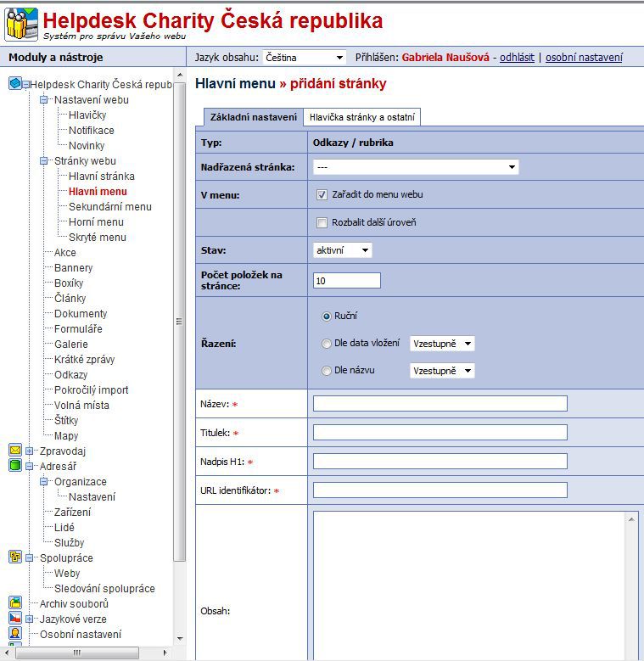Open the Jazyk obsahu Čeština dropdown
Image resolution: width=644 pixels, height=661 pixels.
point(305,58)
